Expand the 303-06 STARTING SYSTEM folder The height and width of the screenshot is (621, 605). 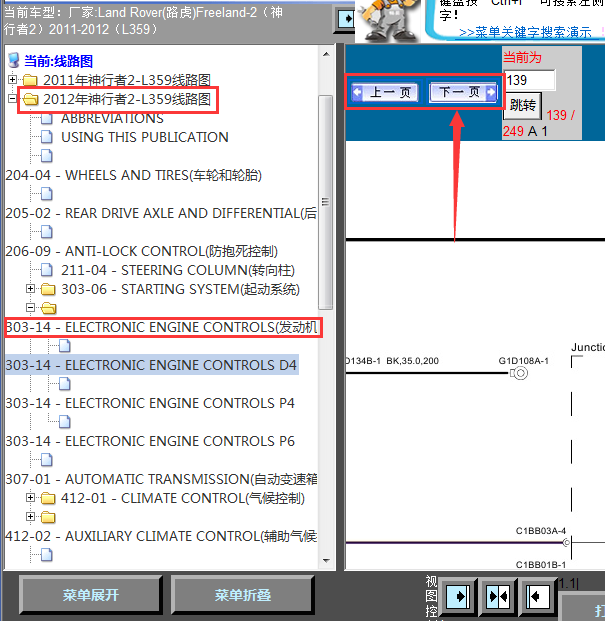pyautogui.click(x=30, y=289)
